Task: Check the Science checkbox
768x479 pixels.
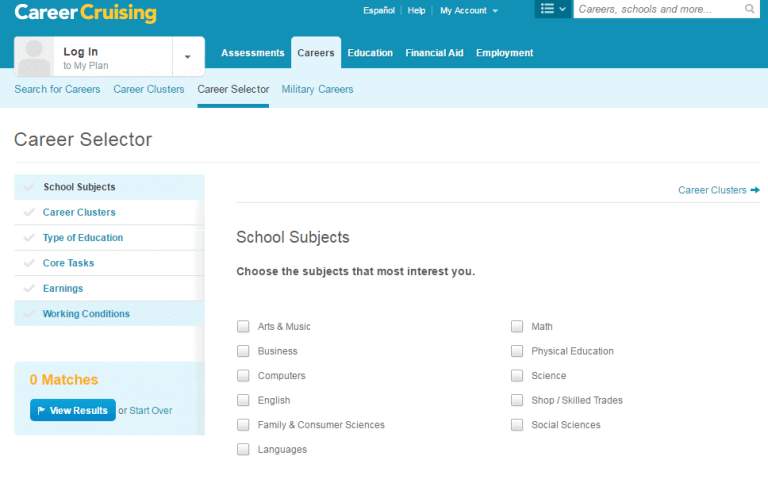Action: tap(517, 375)
